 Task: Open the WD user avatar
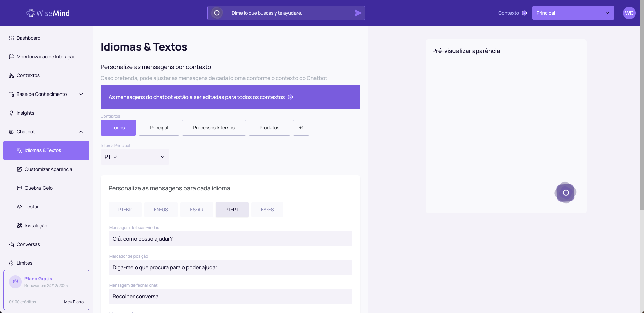(629, 13)
